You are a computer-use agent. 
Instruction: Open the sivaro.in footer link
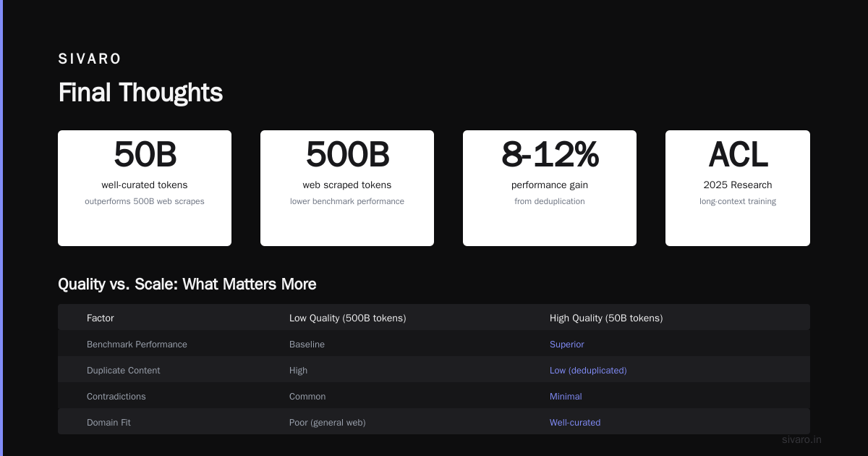802,439
